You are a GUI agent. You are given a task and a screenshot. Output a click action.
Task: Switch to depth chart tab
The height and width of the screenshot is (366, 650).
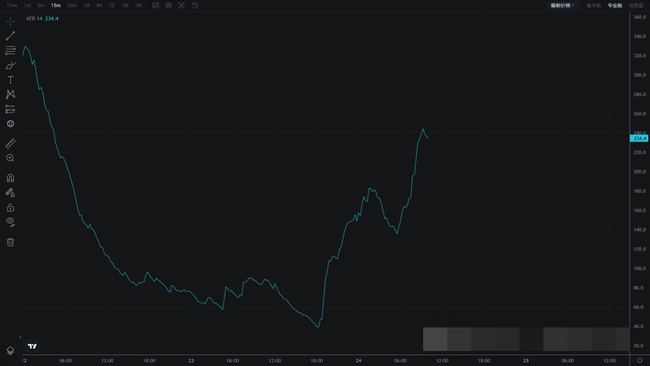pos(636,5)
